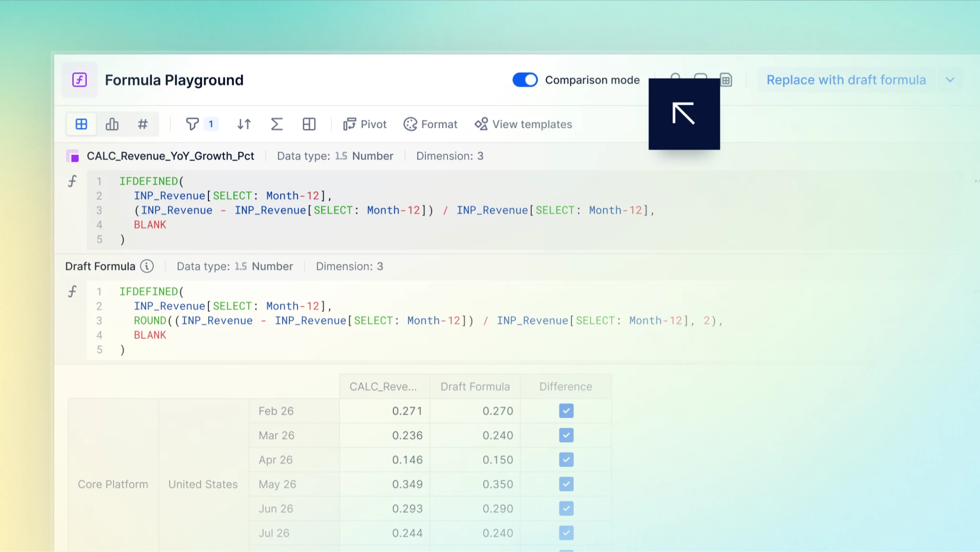Viewport: 980px width, 552px height.
Task: Click the Draft Formula label
Action: [x=100, y=266]
